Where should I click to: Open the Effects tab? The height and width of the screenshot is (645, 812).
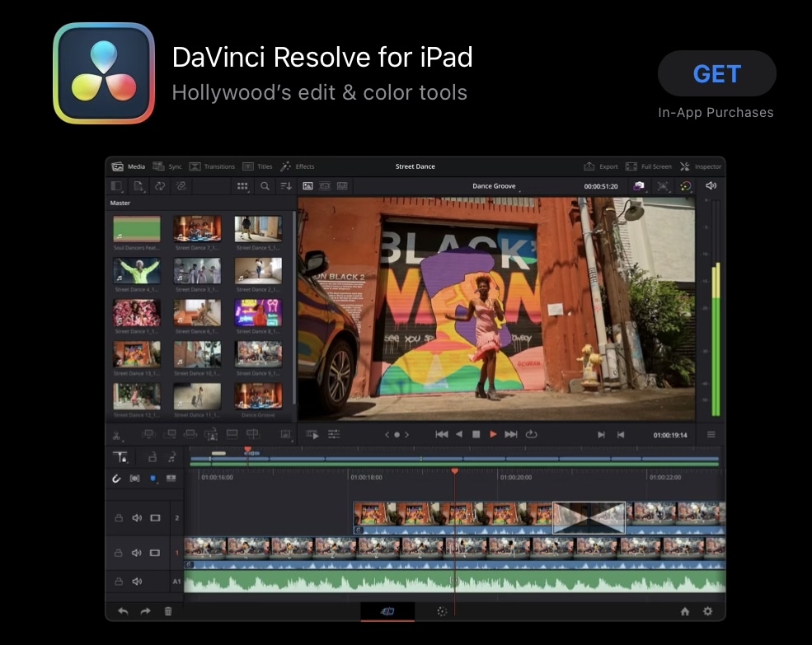coord(298,166)
